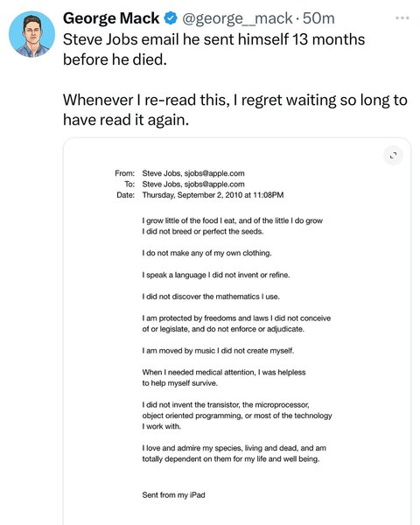Click 'I do not make any of my own clothing'
The width and height of the screenshot is (420, 525).
(206, 253)
